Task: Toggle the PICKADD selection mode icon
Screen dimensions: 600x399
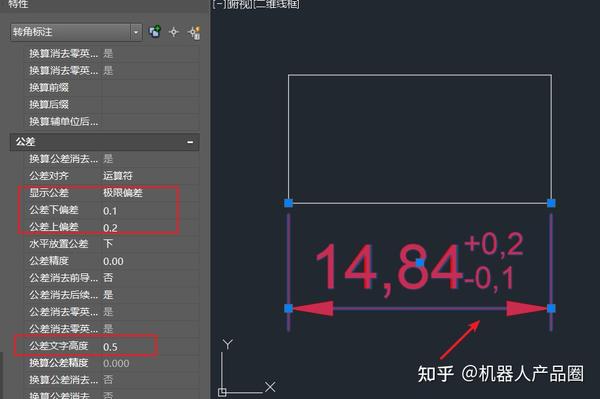Action: click(155, 32)
